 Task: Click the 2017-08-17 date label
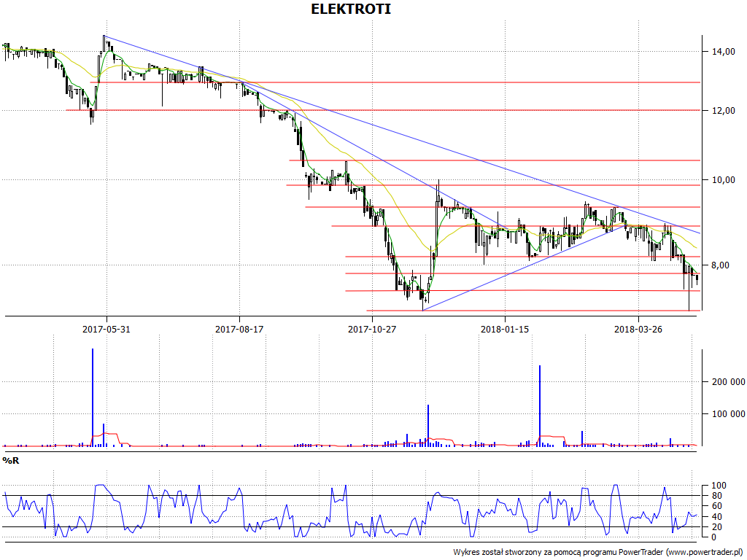tap(239, 329)
